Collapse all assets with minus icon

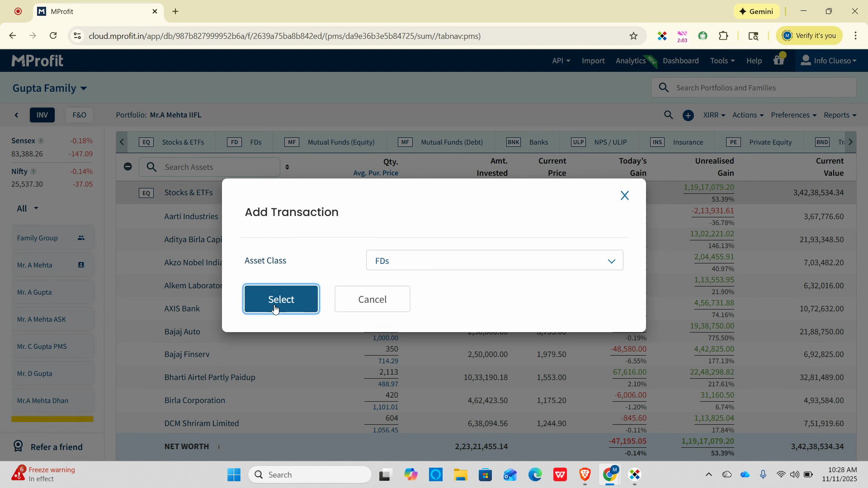(x=128, y=167)
